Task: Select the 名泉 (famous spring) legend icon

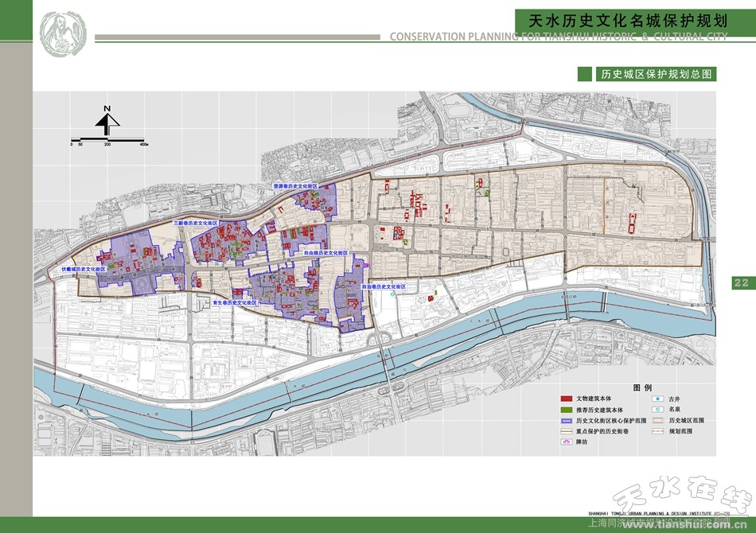Action: (x=658, y=408)
